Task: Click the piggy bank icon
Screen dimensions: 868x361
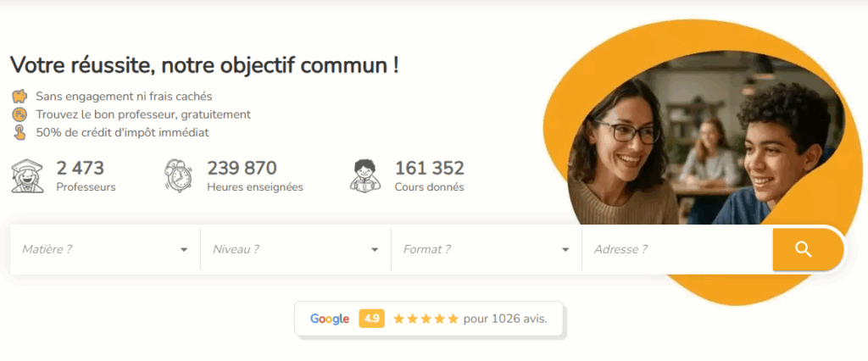Action: [20, 97]
